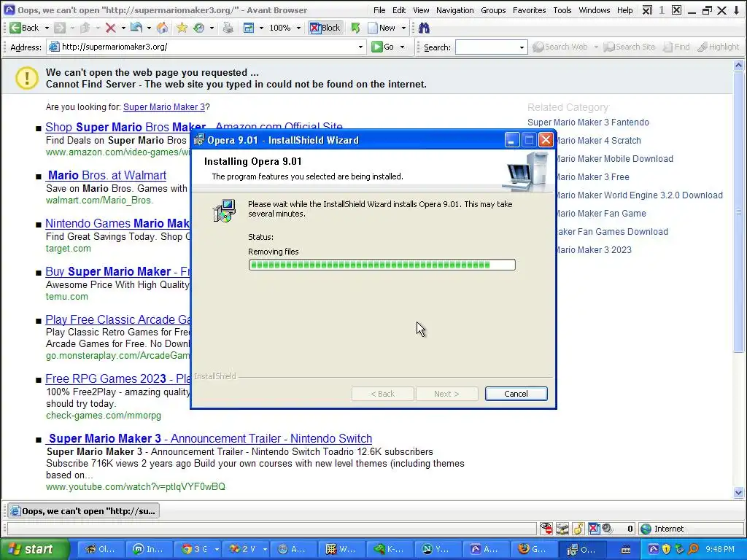Image resolution: width=747 pixels, height=560 pixels.
Task: Click the close-all-tabs icon beside Help menu
Action: [x=646, y=10]
